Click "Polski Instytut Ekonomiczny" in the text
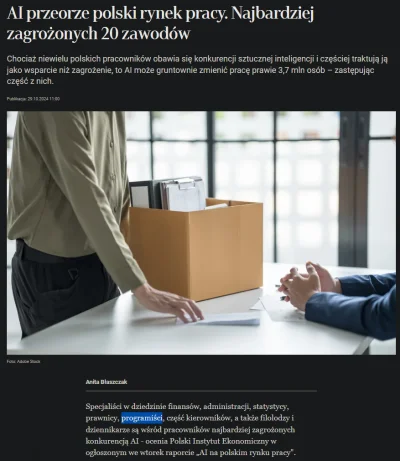This screenshot has height=461, width=400. [x=219, y=441]
